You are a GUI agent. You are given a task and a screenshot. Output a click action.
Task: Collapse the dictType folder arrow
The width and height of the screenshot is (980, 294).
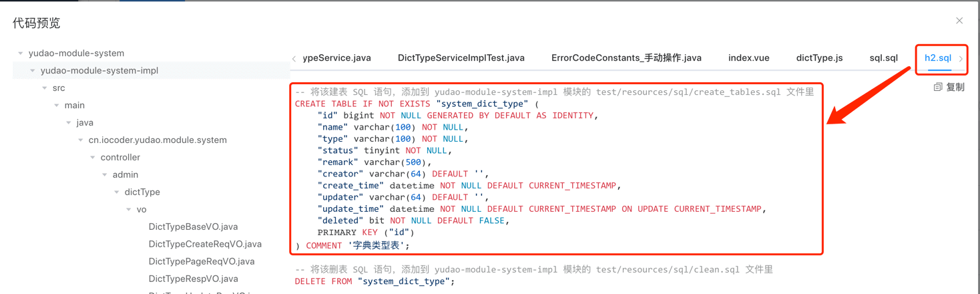click(117, 192)
